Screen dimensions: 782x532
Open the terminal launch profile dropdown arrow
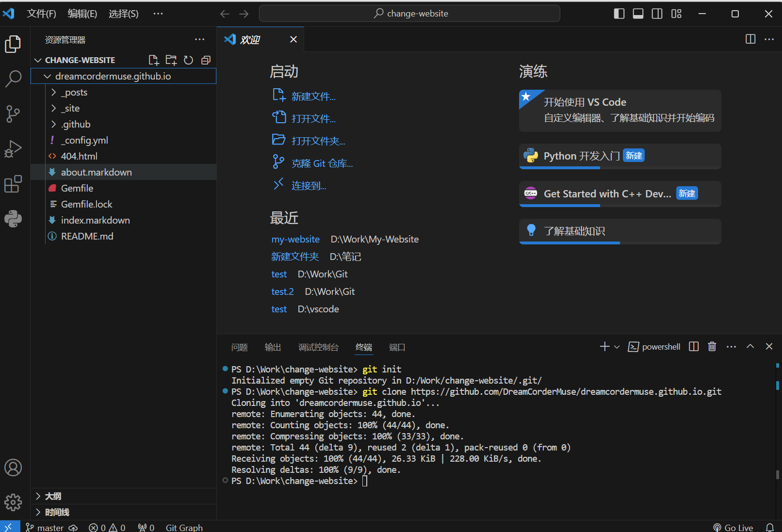click(617, 347)
